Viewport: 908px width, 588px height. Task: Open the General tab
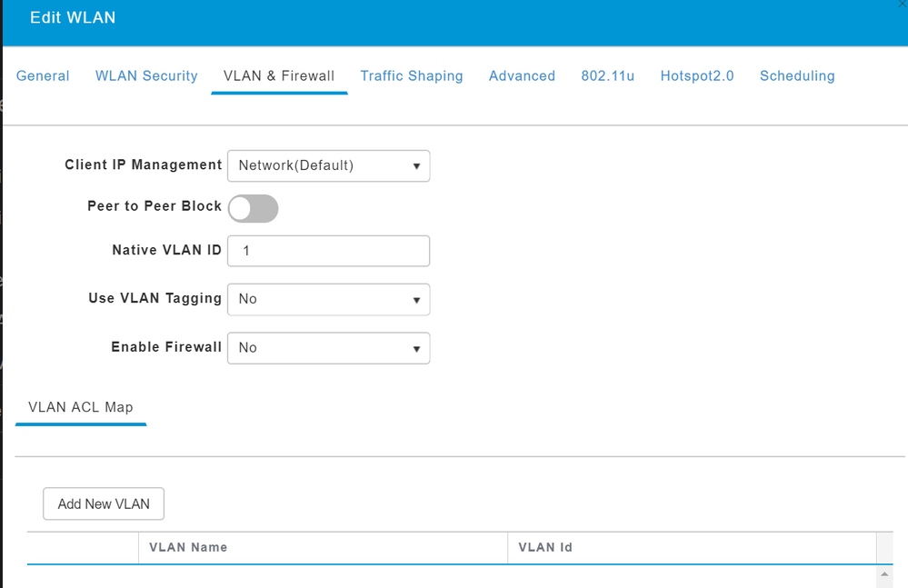coord(43,75)
